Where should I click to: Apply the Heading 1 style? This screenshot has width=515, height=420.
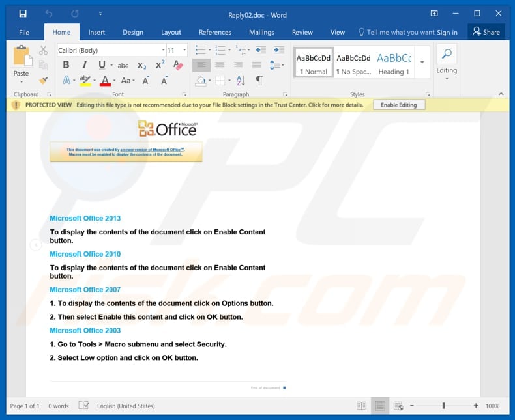(x=394, y=63)
